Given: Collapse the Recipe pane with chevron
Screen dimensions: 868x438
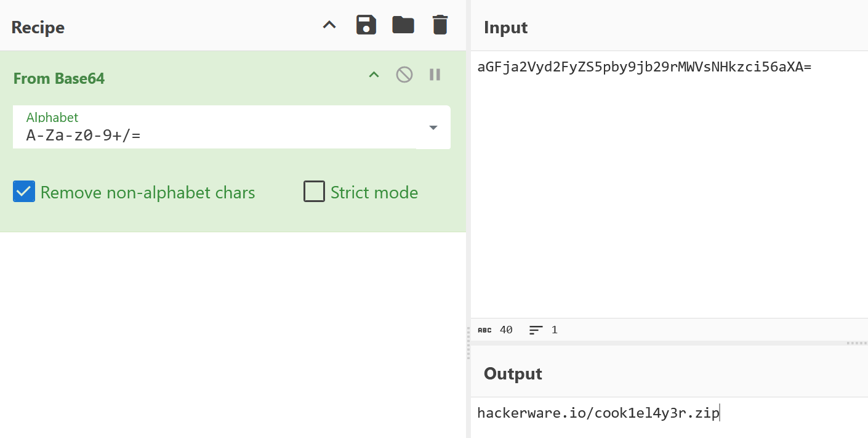Looking at the screenshot, I should [x=330, y=25].
